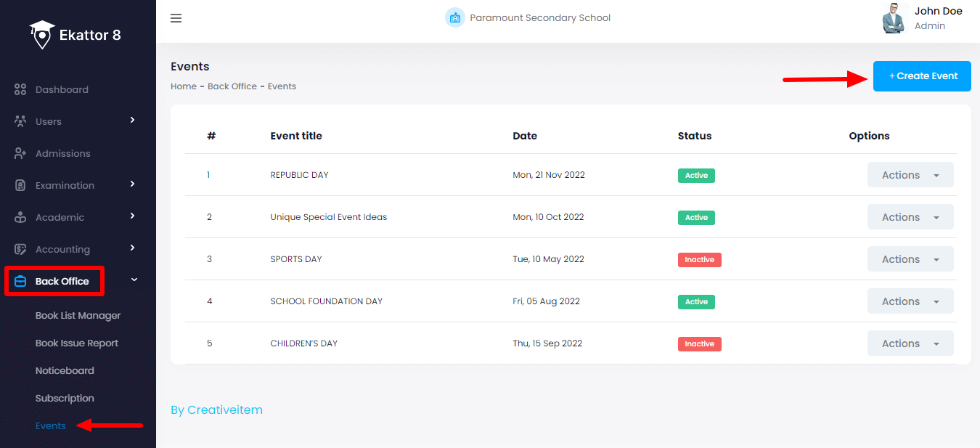980x448 pixels.
Task: Click the Admissions person-plus icon
Action: (20, 153)
